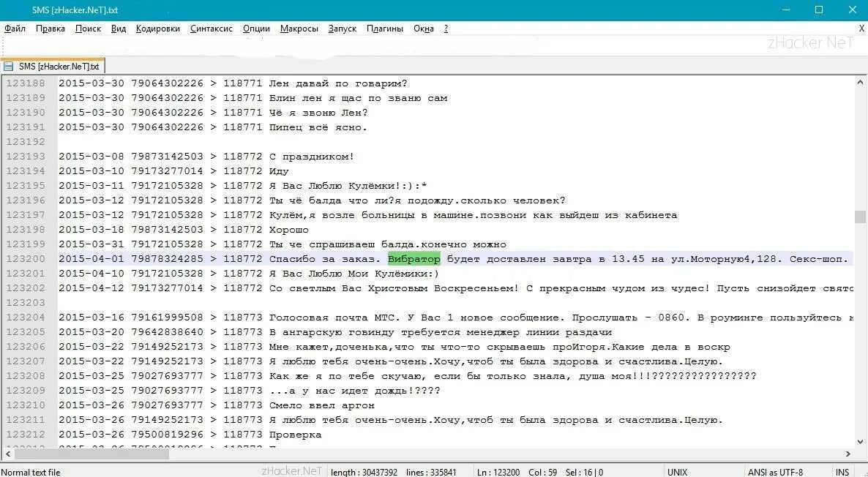Click the save-state icon on the document tab
This screenshot has height=477, width=868.
9,67
